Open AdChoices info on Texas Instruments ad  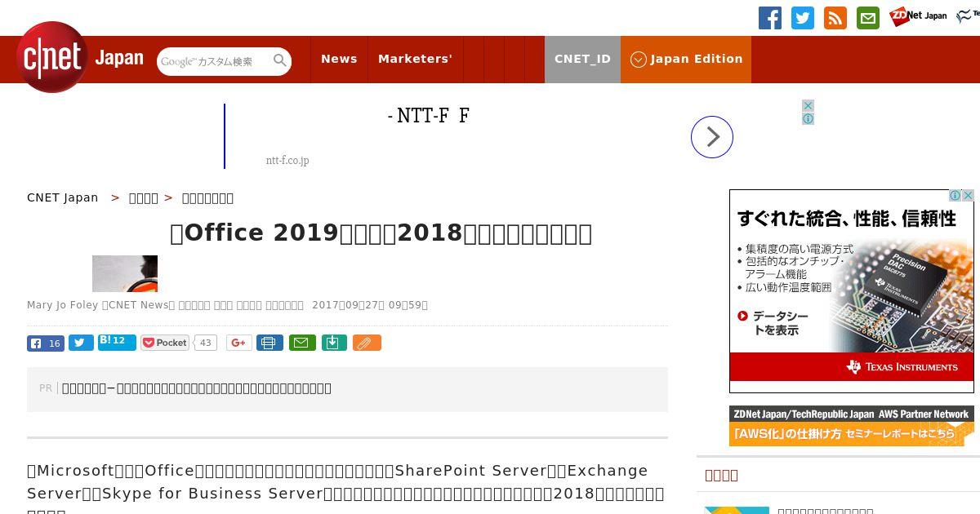[955, 196]
